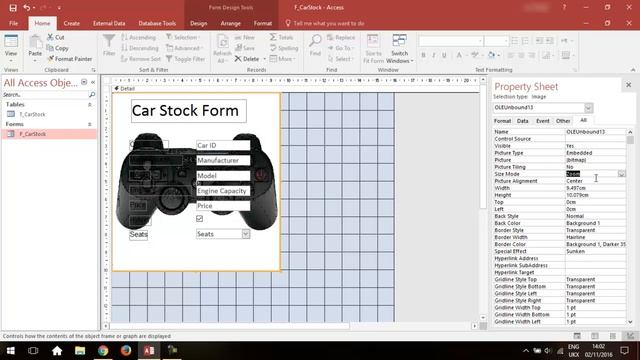Screen dimensions: 640x360
Task: Collapse the ribbon with the arrow
Action: coord(633,70)
